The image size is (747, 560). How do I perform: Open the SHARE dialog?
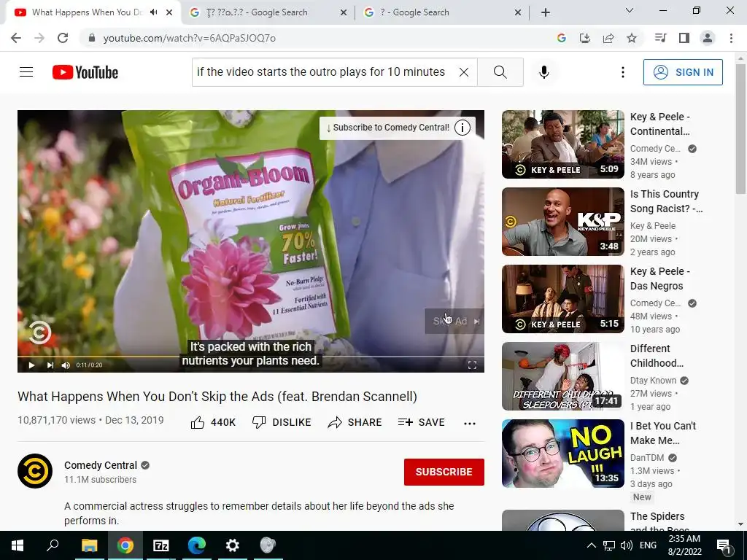(355, 422)
